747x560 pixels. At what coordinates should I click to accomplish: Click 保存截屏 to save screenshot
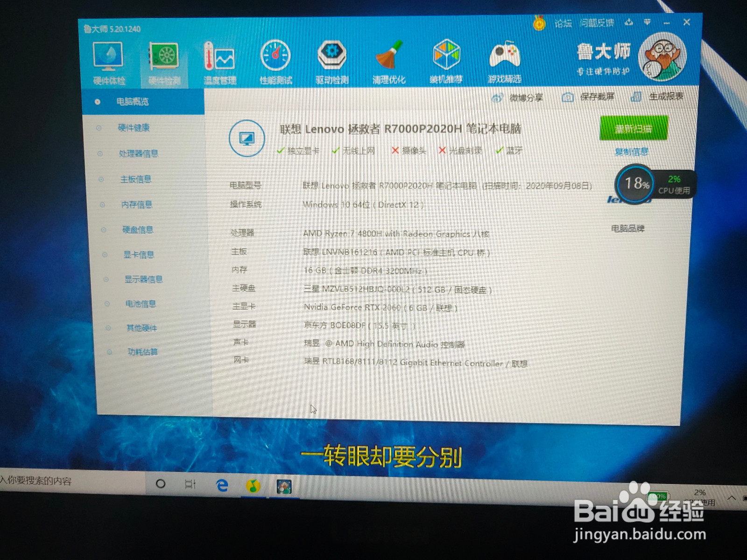tap(588, 97)
